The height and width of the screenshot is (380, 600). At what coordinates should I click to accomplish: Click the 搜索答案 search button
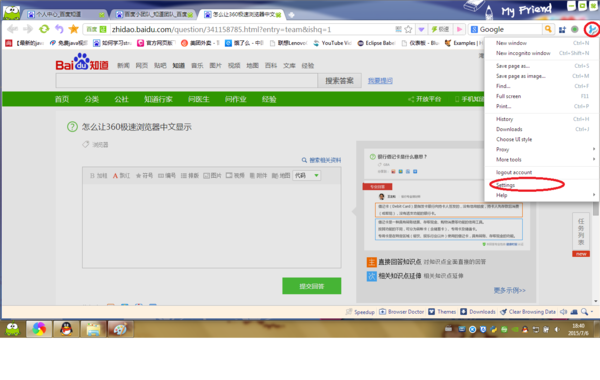click(x=339, y=81)
